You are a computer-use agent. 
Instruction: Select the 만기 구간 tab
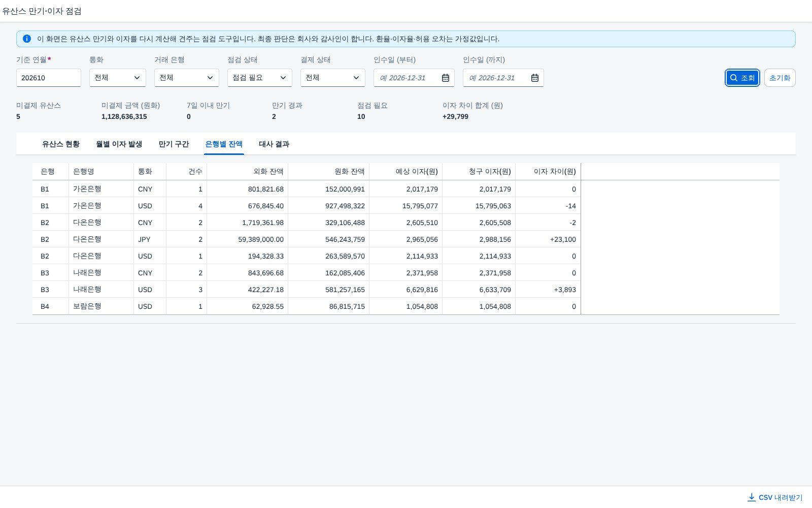pos(174,144)
